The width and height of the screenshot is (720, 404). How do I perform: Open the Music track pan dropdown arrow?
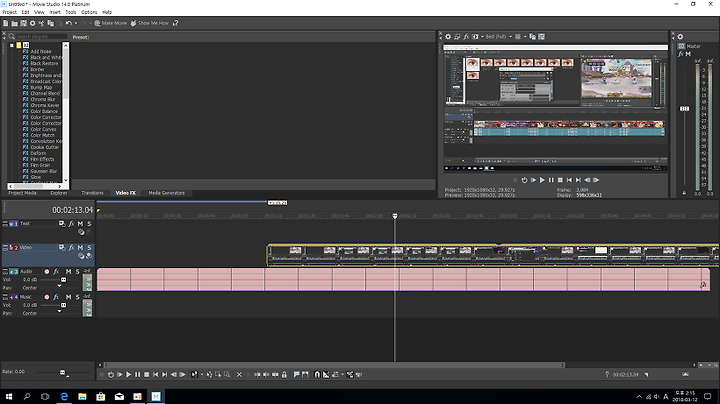tap(59, 312)
